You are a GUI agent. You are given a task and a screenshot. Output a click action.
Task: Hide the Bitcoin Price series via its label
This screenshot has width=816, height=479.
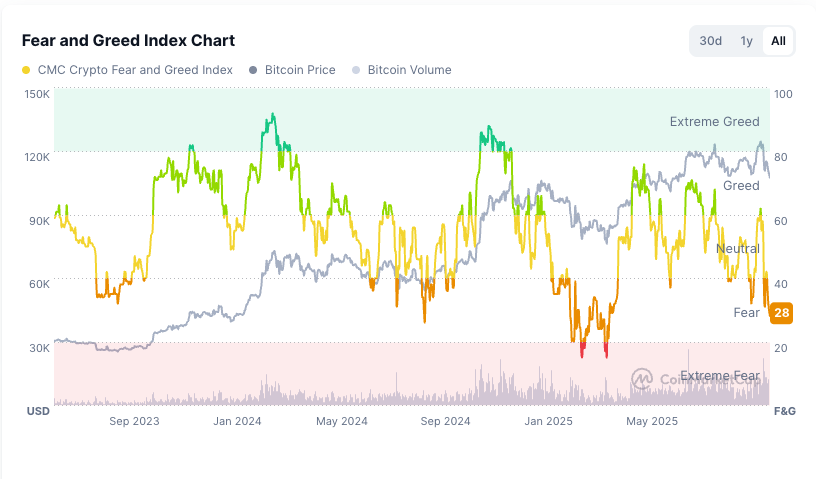(302, 70)
